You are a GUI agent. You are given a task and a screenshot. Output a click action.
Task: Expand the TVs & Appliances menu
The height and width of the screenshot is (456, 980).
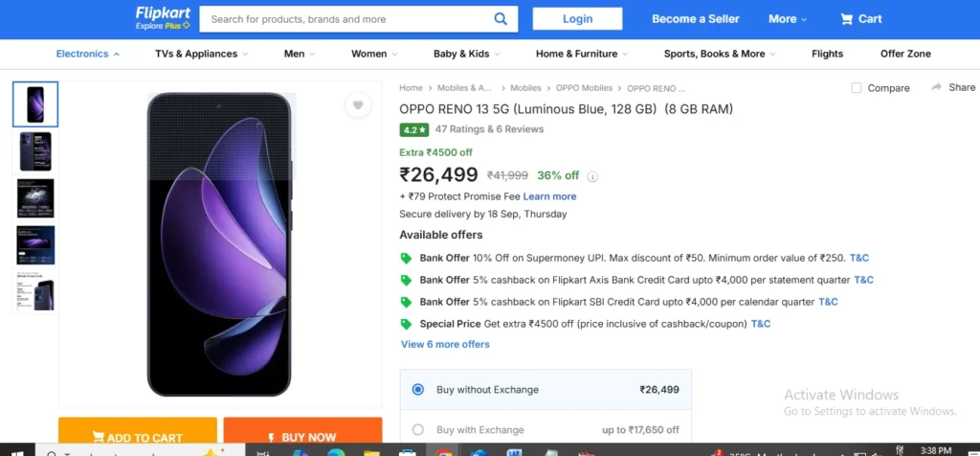point(201,54)
